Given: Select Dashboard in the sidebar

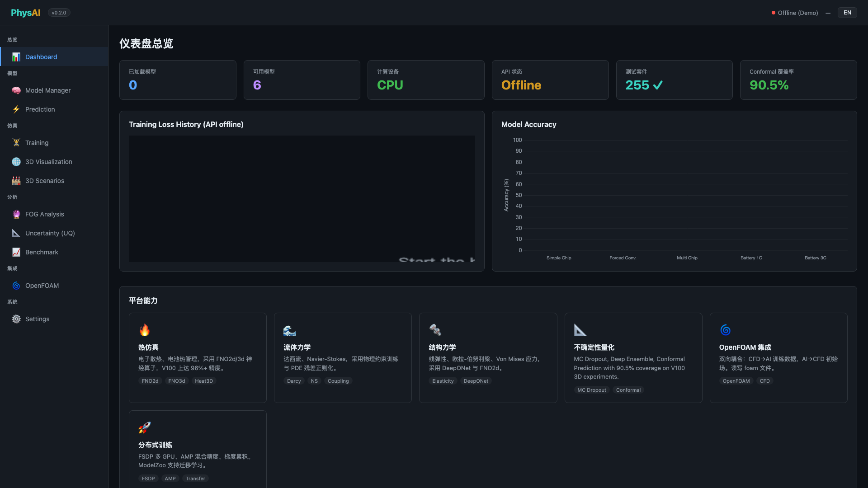Looking at the screenshot, I should click(54, 57).
